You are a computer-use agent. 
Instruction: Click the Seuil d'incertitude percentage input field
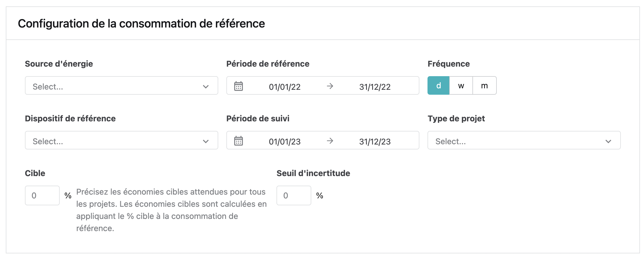294,195
